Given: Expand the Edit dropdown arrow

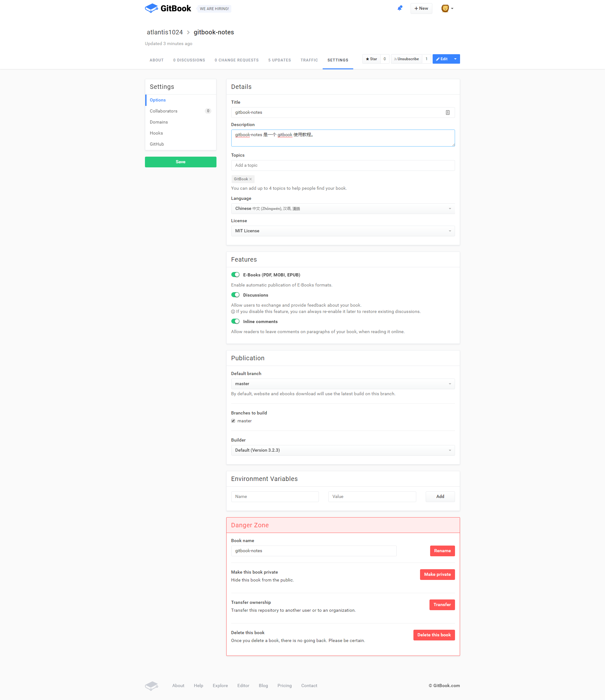Looking at the screenshot, I should [455, 59].
